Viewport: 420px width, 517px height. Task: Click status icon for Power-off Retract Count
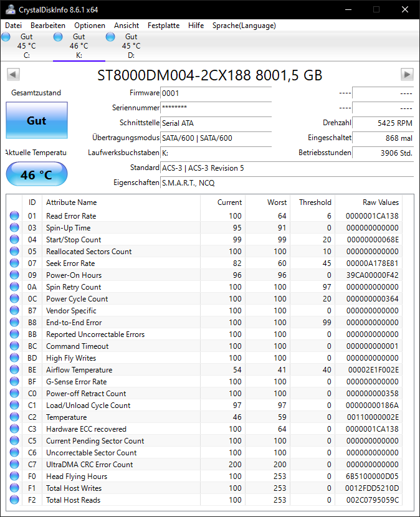[x=14, y=393]
